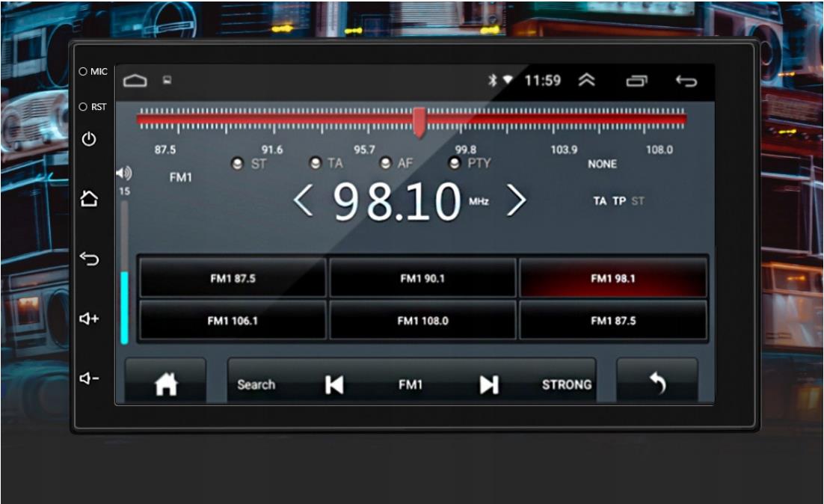The width and height of the screenshot is (824, 504).
Task: Jump to 95.7 on the frequency scale
Action: coord(364,150)
